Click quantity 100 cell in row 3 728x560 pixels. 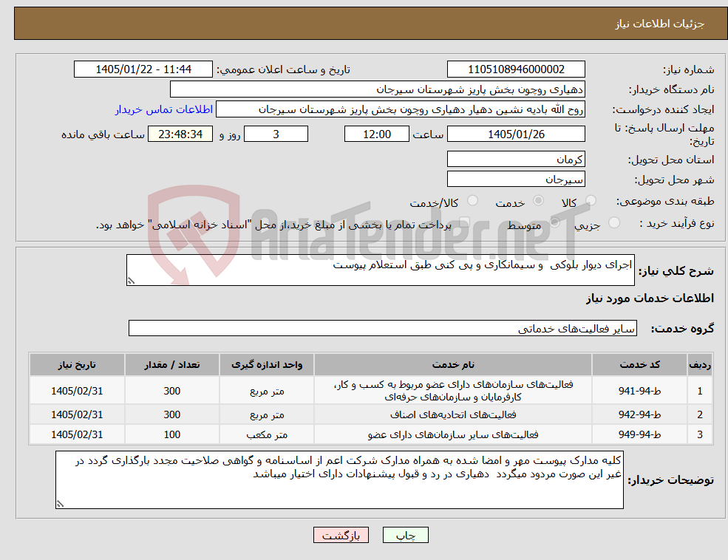(x=171, y=434)
